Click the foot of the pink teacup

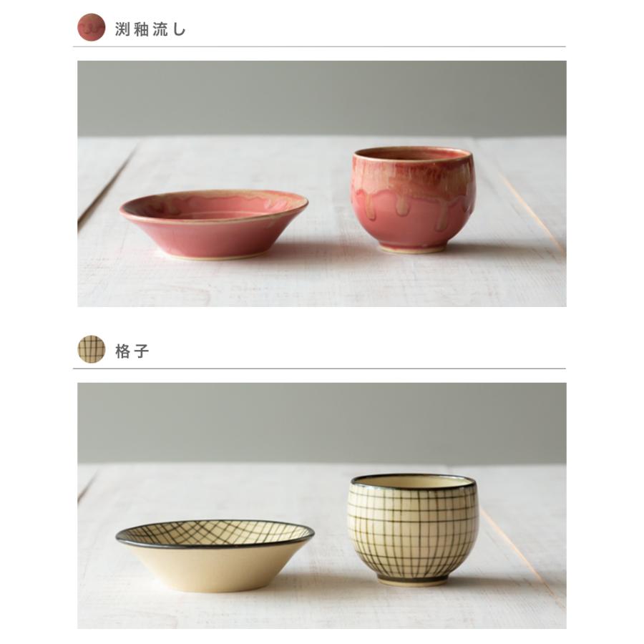(x=412, y=248)
